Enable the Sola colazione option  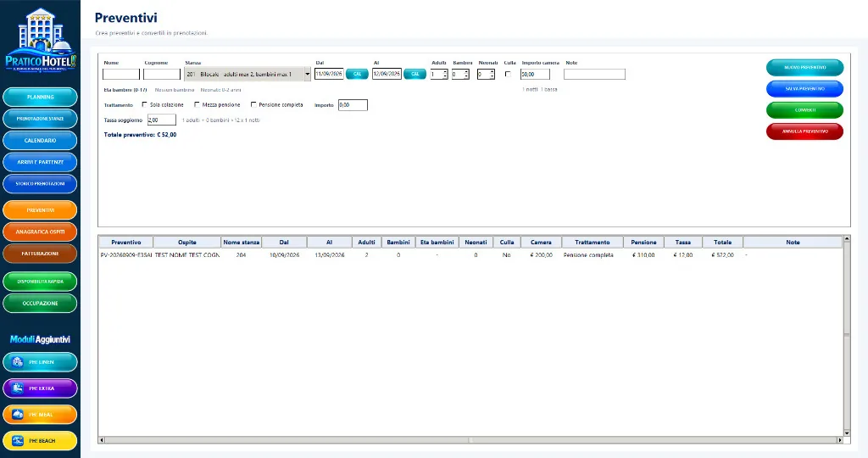[x=144, y=104]
